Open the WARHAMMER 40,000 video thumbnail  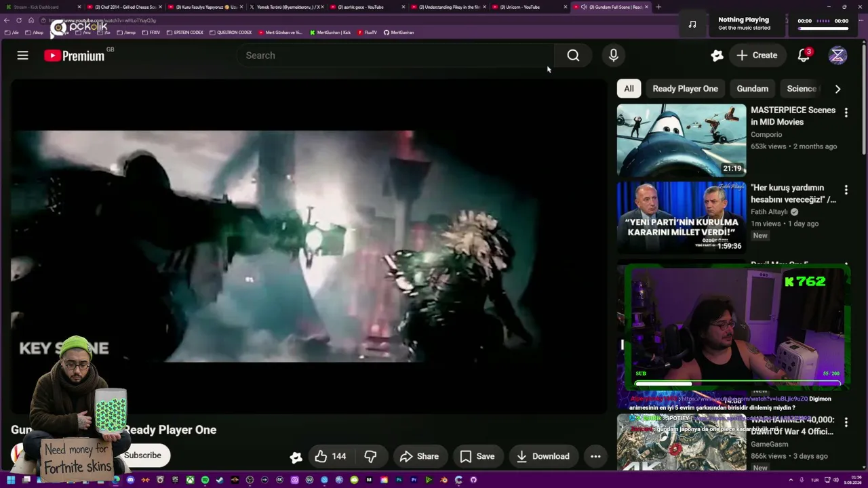682,443
